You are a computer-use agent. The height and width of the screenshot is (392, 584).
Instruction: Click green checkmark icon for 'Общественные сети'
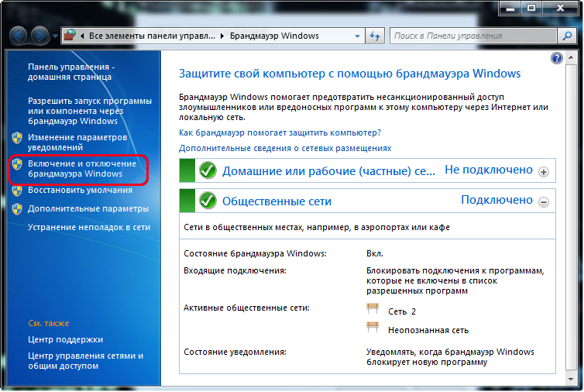click(x=208, y=201)
